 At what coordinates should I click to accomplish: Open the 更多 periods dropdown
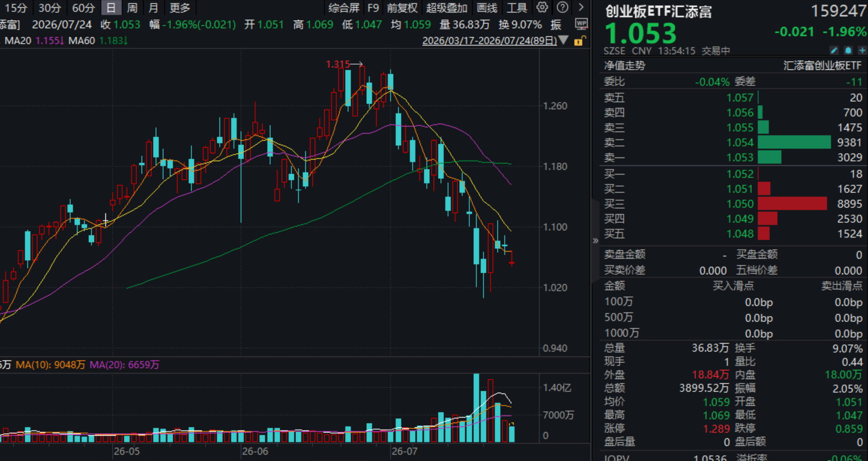click(x=179, y=8)
